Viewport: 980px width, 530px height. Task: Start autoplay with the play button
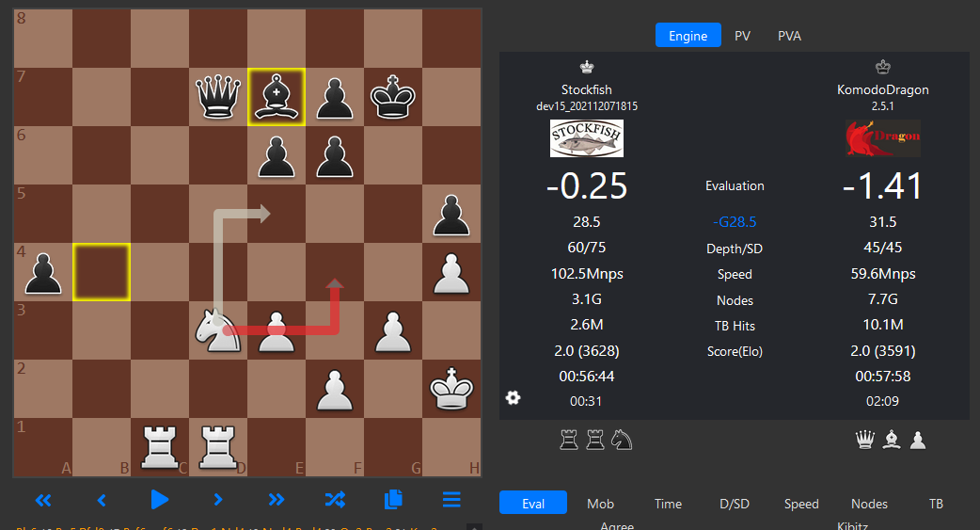click(159, 499)
